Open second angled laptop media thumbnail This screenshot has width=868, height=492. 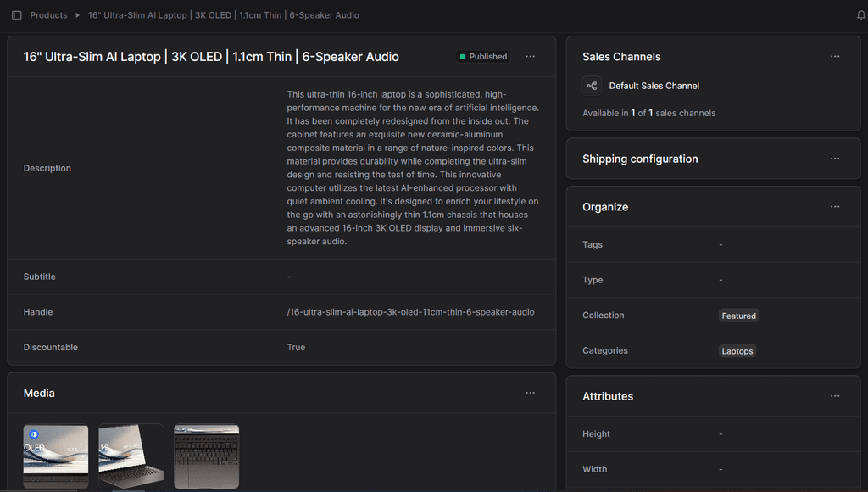point(131,456)
